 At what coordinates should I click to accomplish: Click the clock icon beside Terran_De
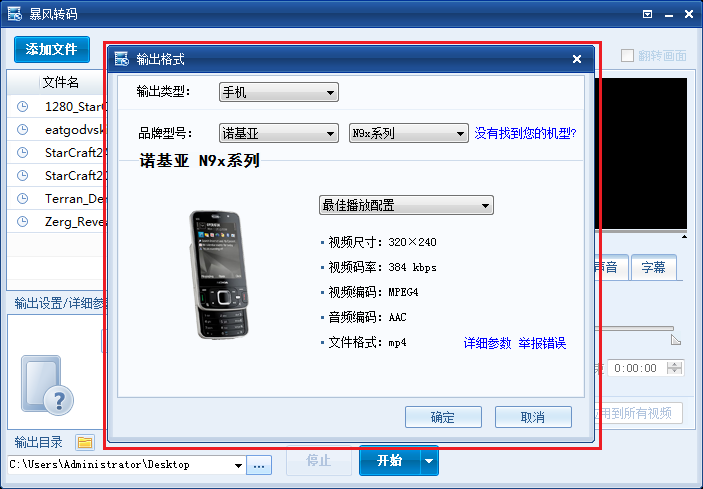coord(22,198)
